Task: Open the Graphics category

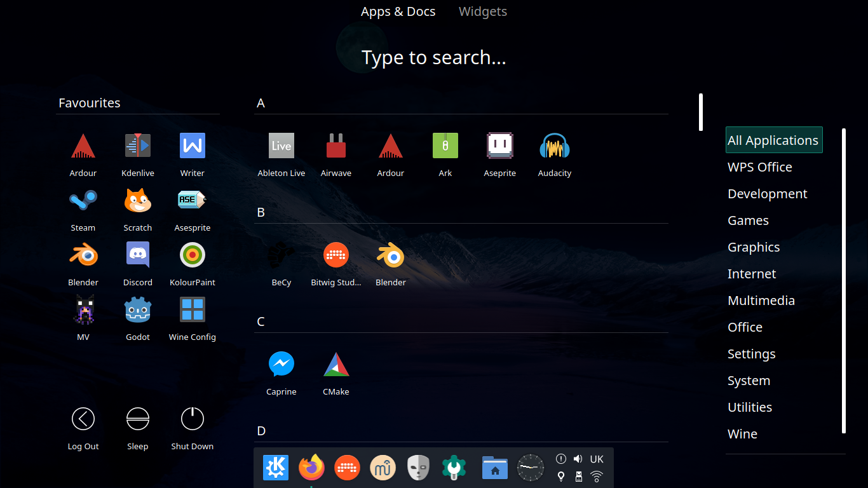Action: (754, 247)
